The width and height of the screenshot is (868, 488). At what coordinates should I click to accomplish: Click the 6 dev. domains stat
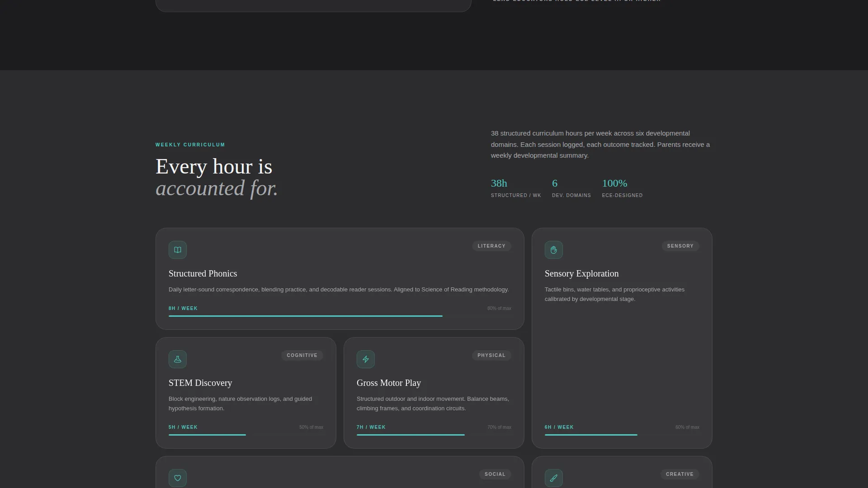(x=571, y=188)
